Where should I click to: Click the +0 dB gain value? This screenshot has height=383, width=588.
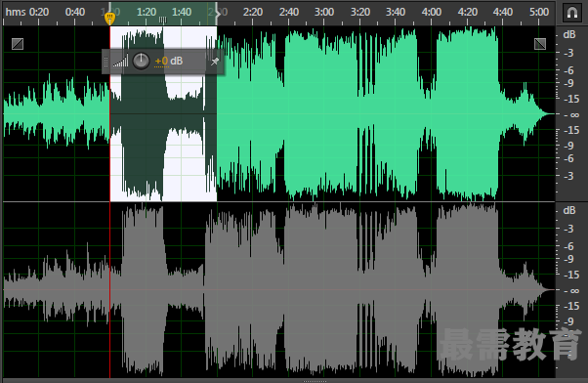click(x=169, y=62)
